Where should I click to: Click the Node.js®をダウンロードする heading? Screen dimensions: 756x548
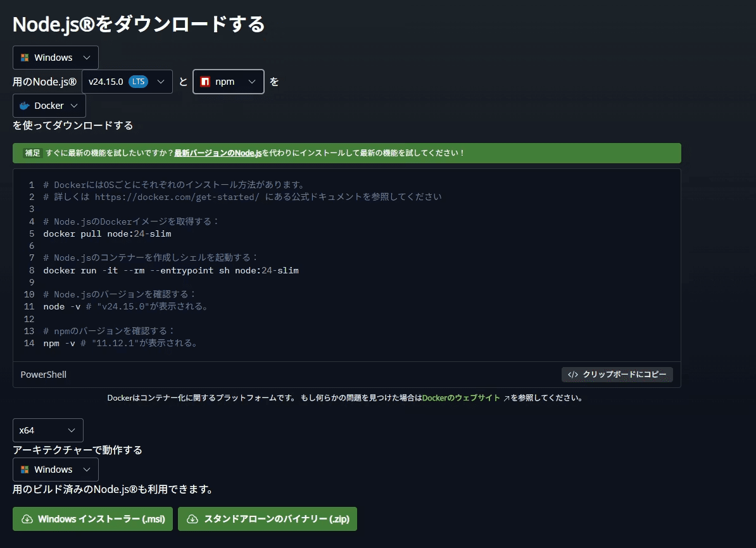pyautogui.click(x=139, y=23)
